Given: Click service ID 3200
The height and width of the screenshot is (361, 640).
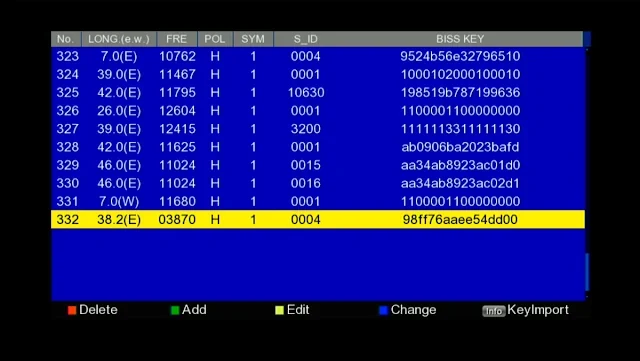Looking at the screenshot, I should point(306,129).
